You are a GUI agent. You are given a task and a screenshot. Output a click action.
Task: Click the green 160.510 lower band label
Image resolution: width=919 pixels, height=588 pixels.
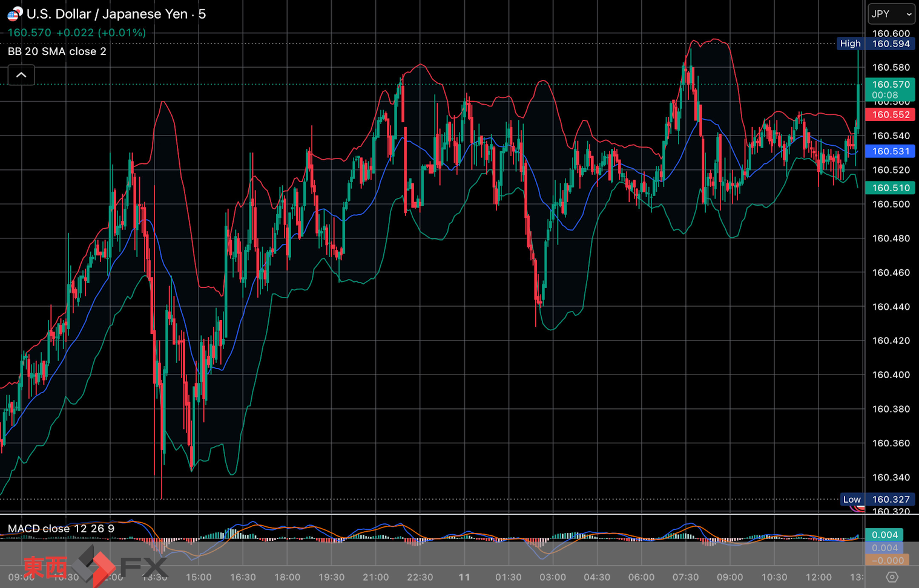tap(890, 188)
